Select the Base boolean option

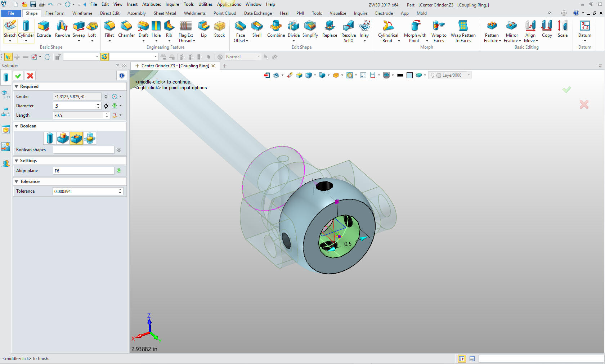click(50, 138)
